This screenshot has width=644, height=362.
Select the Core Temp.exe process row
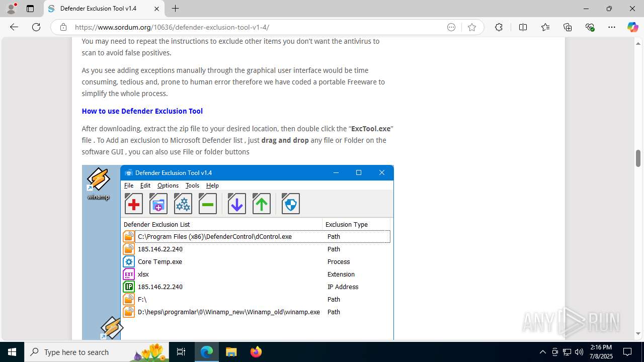[x=256, y=261]
